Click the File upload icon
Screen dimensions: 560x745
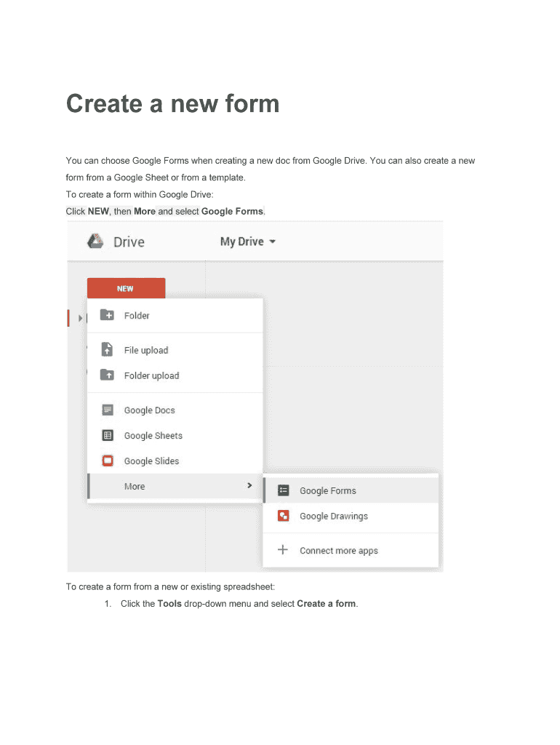pyautogui.click(x=107, y=350)
